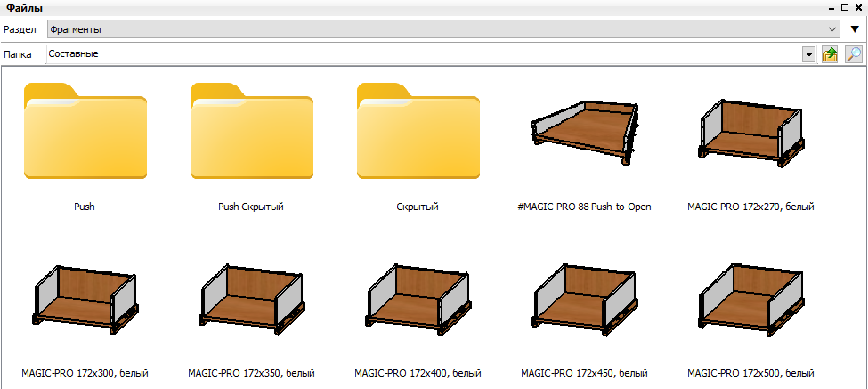The image size is (868, 389).
Task: Select the MAGIC-PRO 172x350 drawer thumbnail
Action: point(252,299)
